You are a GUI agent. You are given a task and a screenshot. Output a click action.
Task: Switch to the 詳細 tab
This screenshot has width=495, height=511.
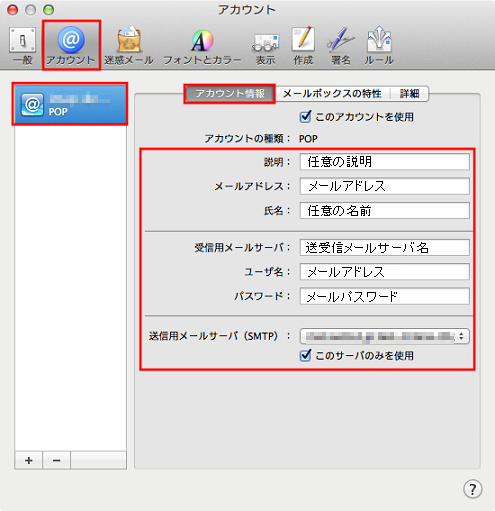pyautogui.click(x=409, y=94)
